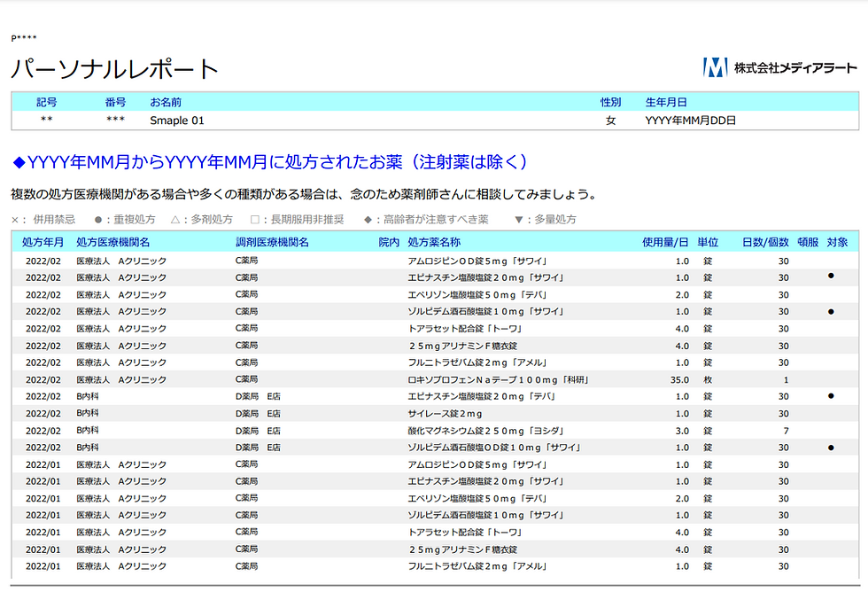Click the □ 長期服用非推奨 legend symbol
868x592 pixels.
255,220
